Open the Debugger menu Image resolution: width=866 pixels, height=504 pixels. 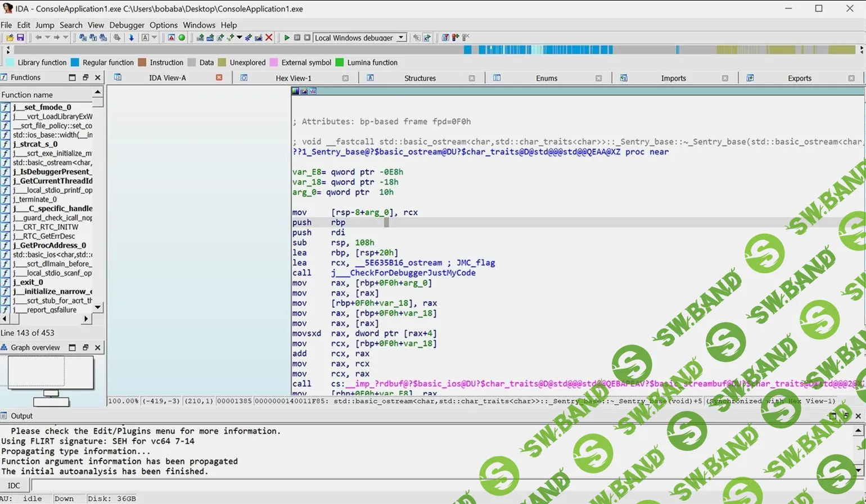(x=127, y=25)
